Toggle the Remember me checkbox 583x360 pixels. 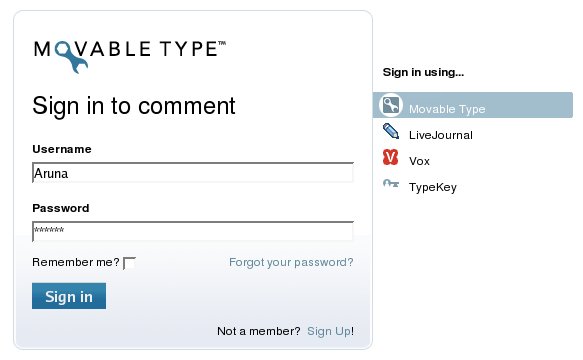[129, 263]
